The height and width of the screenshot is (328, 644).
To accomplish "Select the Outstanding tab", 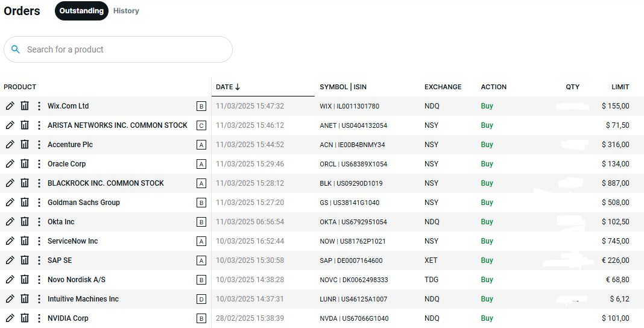I will click(81, 11).
